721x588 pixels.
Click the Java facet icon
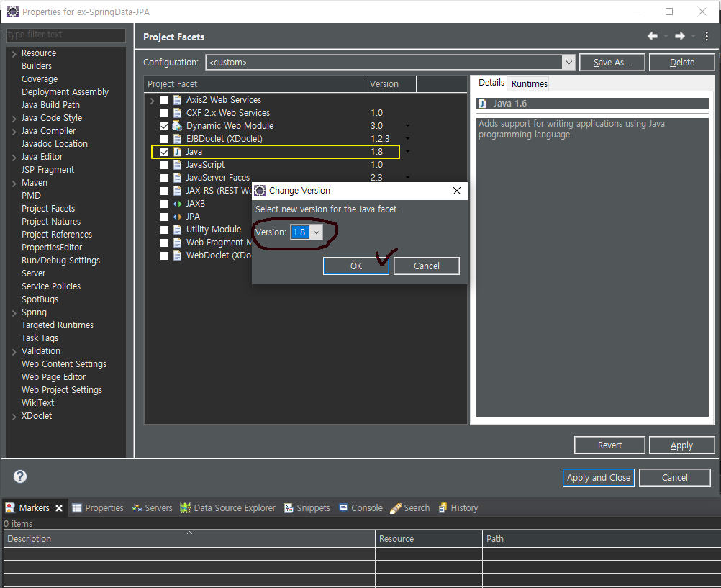tap(177, 152)
